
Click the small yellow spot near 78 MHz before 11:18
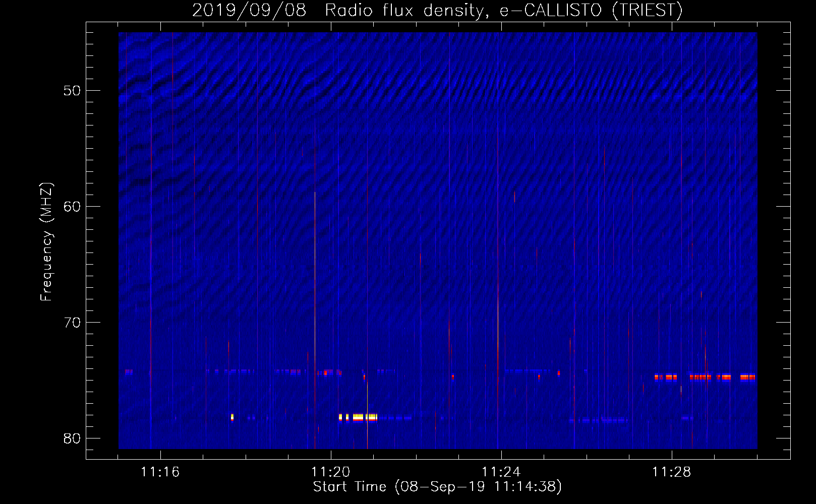pyautogui.click(x=232, y=417)
